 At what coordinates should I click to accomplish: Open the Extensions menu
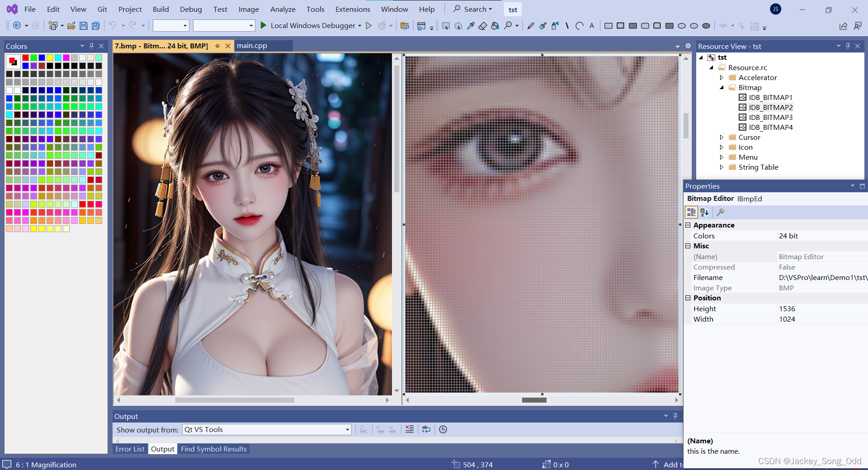(x=353, y=9)
